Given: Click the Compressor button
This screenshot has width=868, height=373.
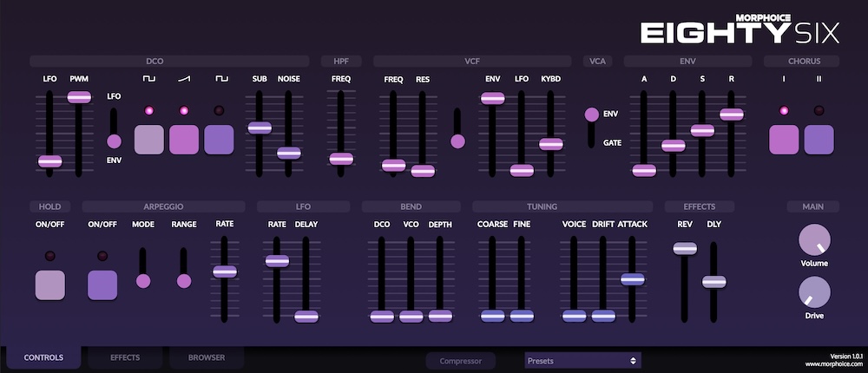Looking at the screenshot, I should coord(461,361).
